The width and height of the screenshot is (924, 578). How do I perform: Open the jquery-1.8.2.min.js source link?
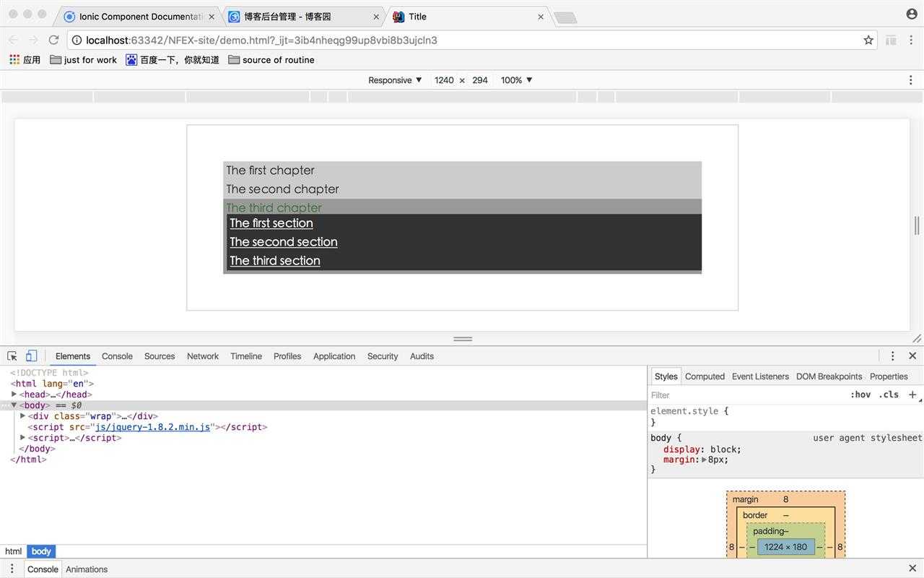[x=153, y=427]
